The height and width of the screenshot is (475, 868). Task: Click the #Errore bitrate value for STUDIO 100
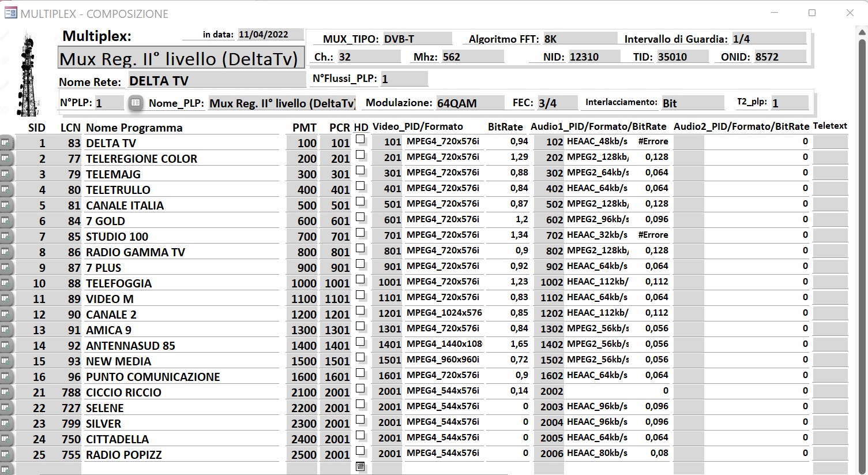[x=653, y=234]
